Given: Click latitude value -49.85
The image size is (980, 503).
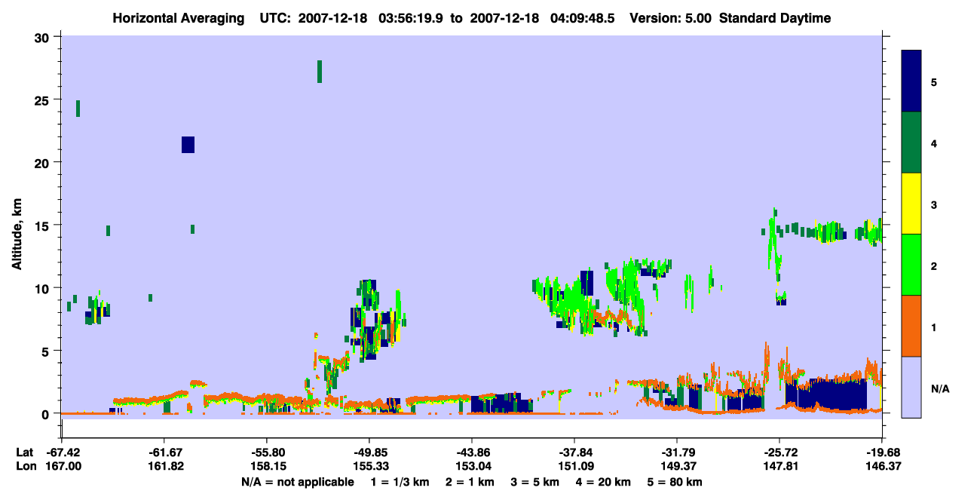Looking at the screenshot, I should pyautogui.click(x=369, y=452).
